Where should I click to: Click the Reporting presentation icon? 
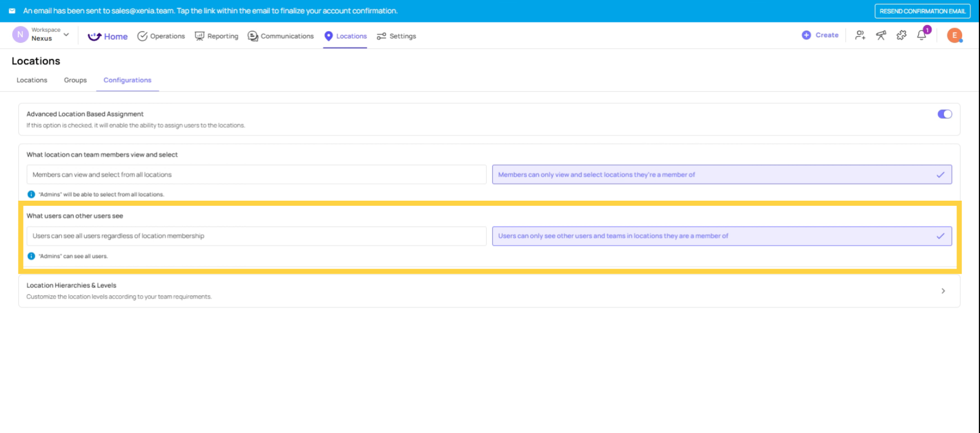point(200,36)
